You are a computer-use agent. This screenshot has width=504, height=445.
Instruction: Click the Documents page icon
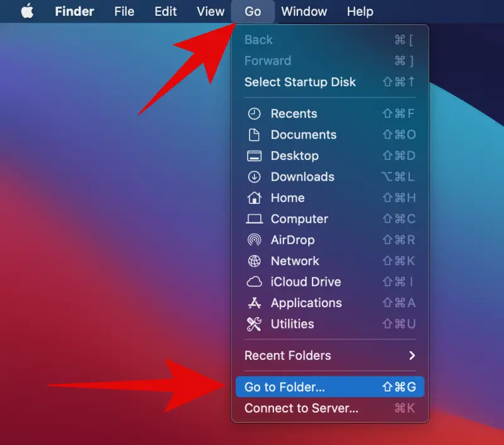point(254,135)
